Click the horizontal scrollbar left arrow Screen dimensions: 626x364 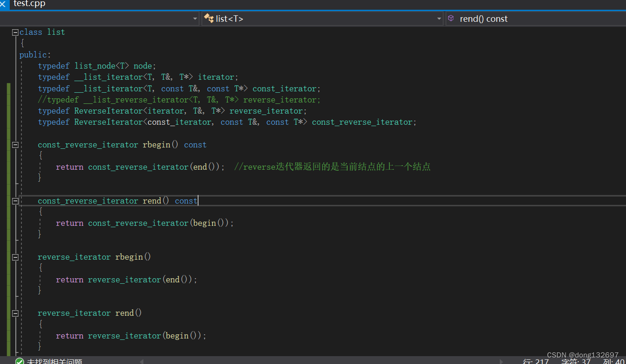[x=142, y=361]
